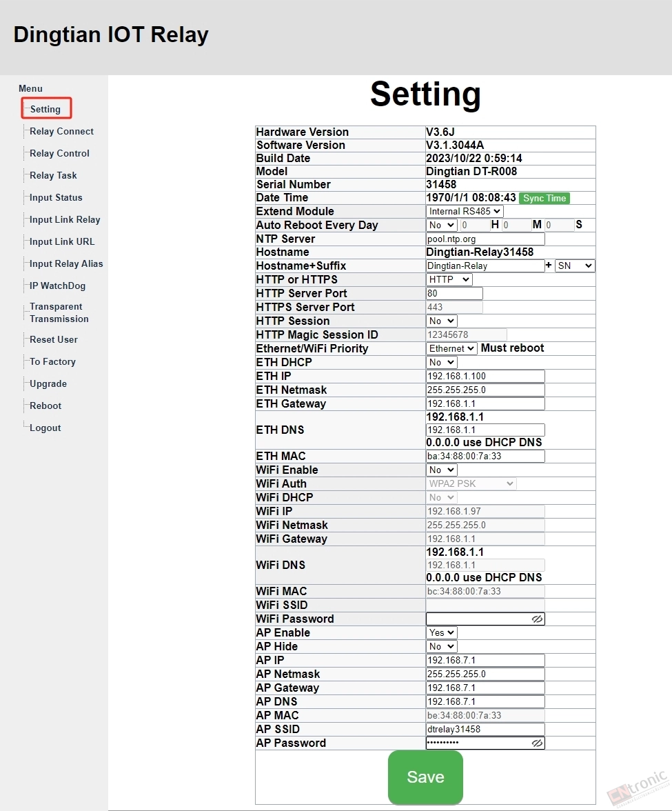Open AP Hide dropdown

pyautogui.click(x=442, y=647)
